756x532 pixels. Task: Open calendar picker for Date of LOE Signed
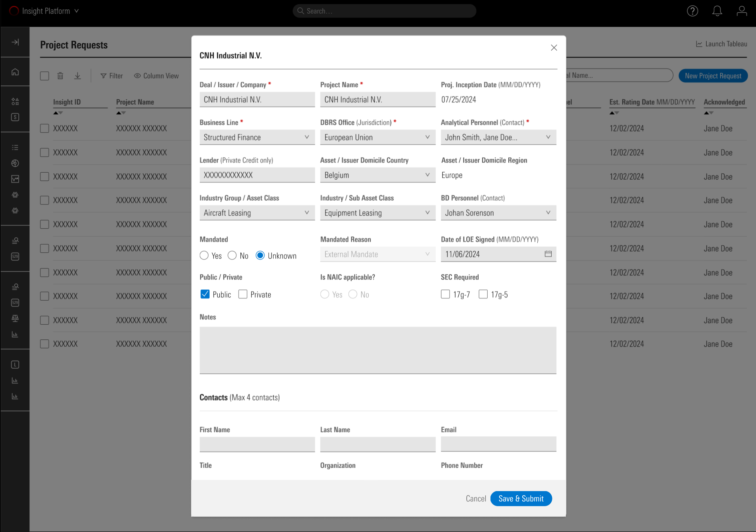[548, 254]
